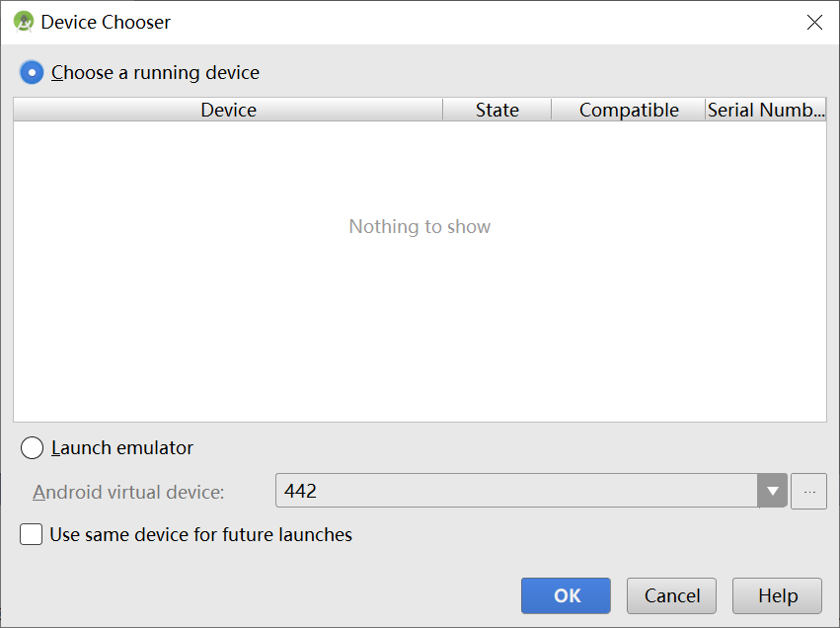Image resolution: width=840 pixels, height=628 pixels.
Task: Dismiss the dialog with Cancel
Action: pos(671,595)
